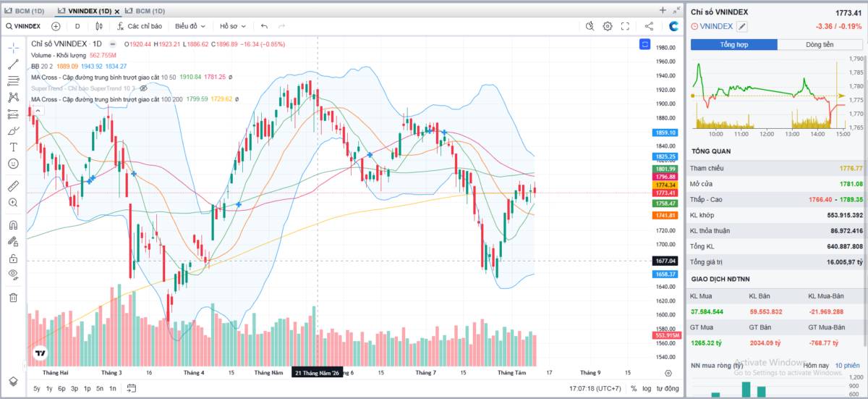Click the compare or add symbol plus icon
The width and height of the screenshot is (868, 399).
[56, 26]
